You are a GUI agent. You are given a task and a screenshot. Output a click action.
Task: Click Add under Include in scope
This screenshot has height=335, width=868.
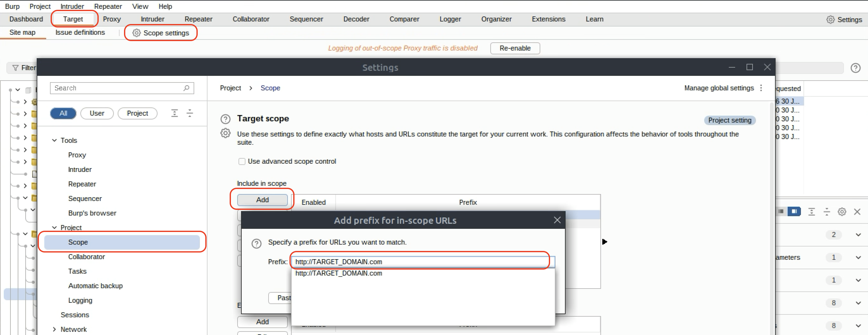(x=262, y=200)
